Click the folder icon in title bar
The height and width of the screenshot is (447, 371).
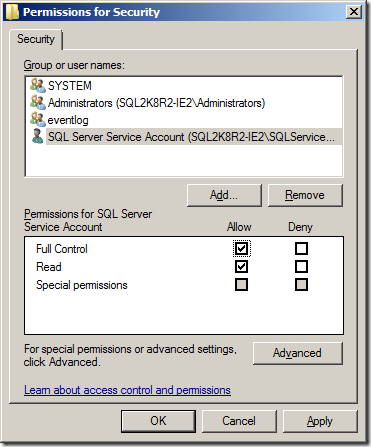click(12, 12)
